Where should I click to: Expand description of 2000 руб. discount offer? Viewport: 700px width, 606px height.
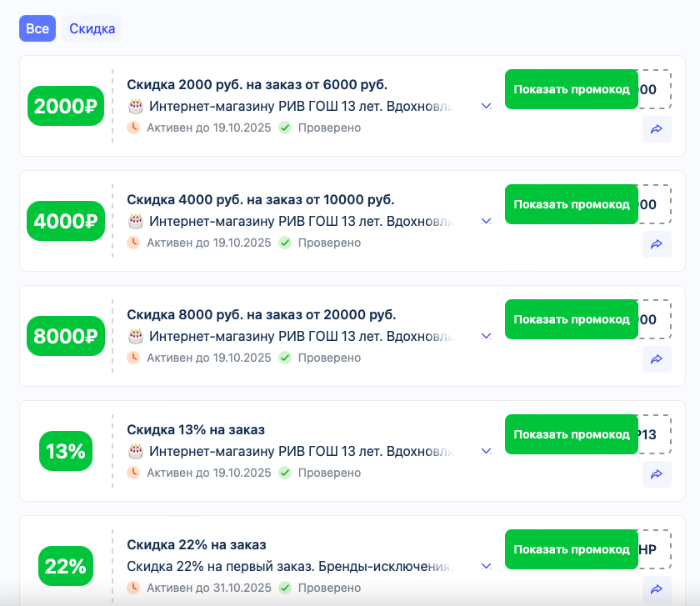486,106
